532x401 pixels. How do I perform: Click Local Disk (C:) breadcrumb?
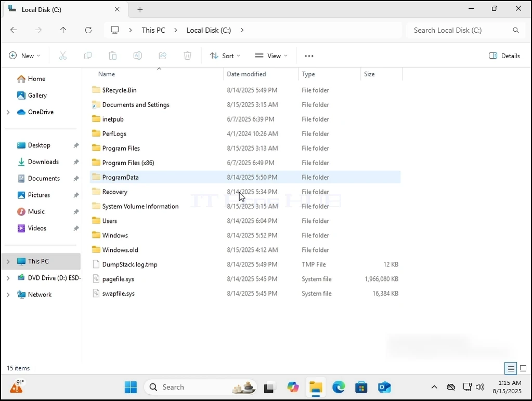pos(209,30)
